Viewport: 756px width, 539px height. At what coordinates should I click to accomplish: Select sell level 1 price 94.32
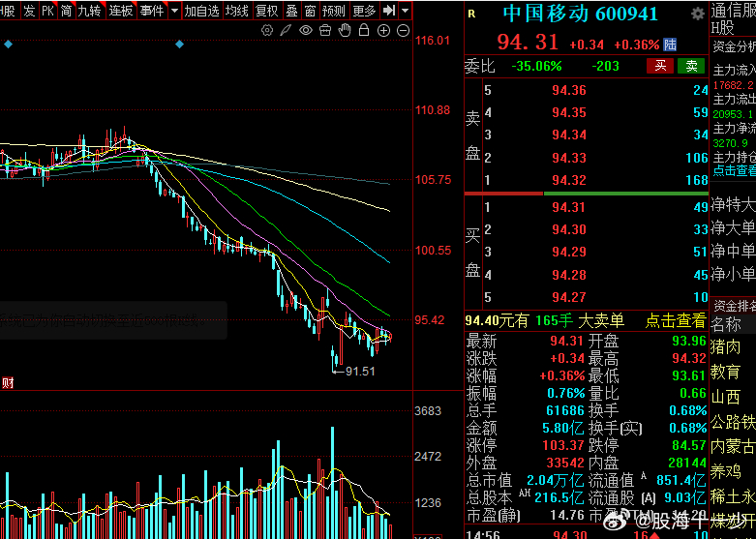(569, 180)
